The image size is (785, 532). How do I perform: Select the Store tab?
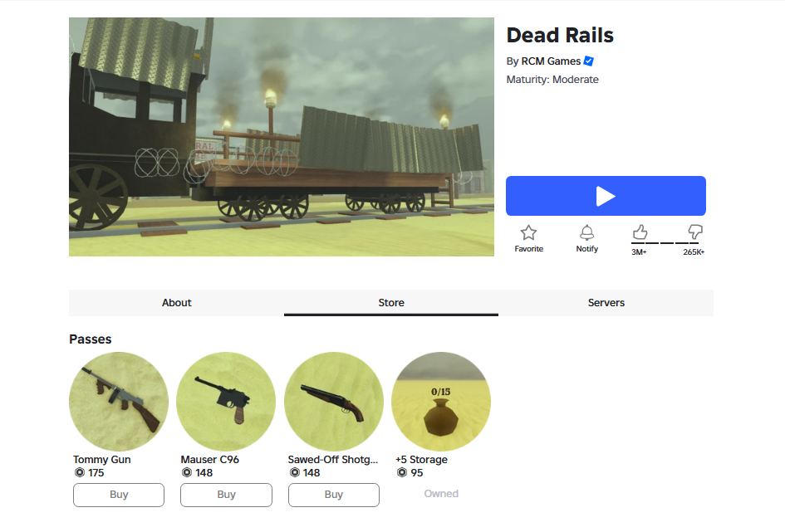click(391, 302)
